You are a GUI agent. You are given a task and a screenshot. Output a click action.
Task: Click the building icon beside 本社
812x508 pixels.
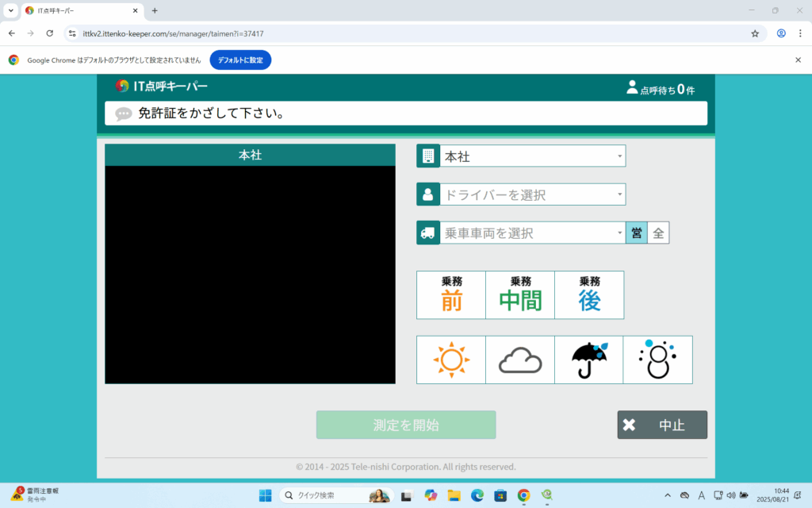click(428, 156)
